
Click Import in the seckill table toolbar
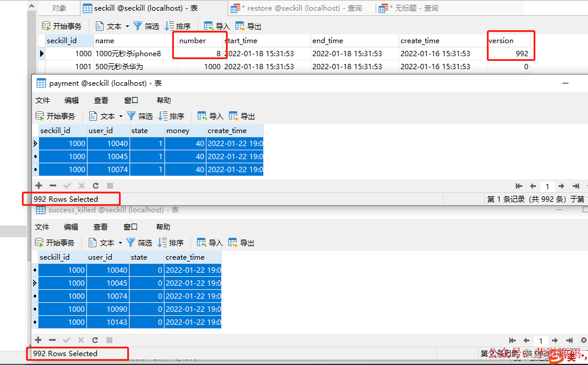[217, 26]
